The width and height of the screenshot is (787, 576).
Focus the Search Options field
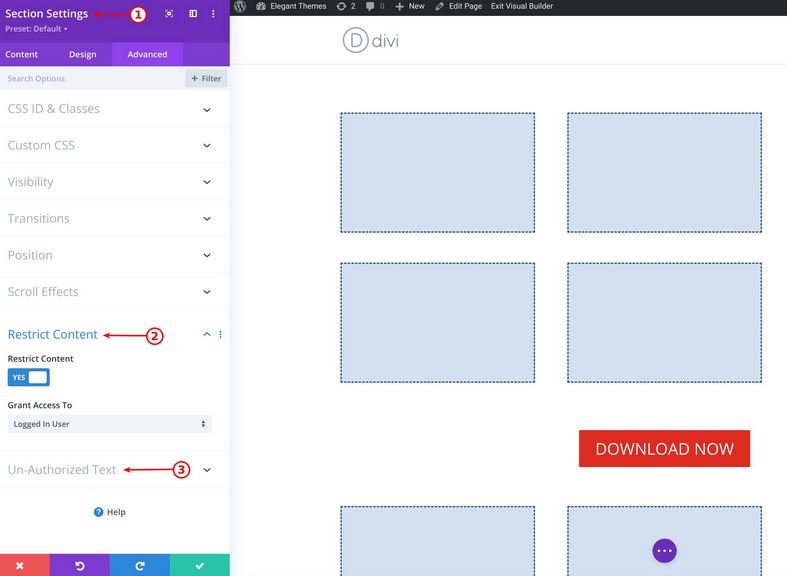(93, 78)
